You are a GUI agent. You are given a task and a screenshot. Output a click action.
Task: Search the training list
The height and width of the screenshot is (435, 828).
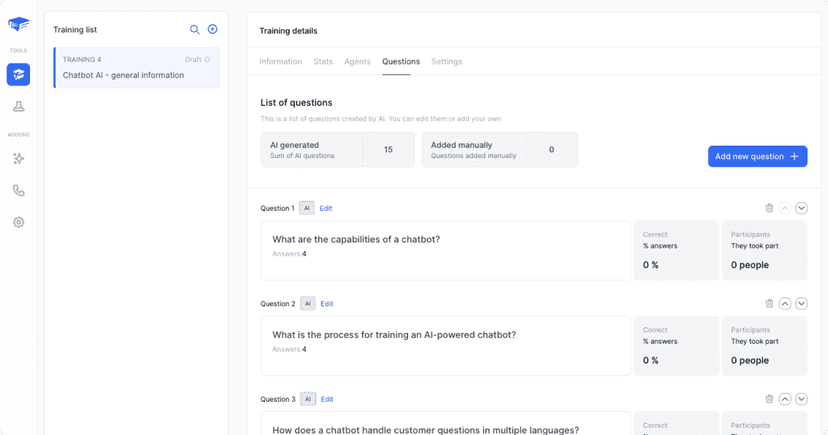pos(195,30)
